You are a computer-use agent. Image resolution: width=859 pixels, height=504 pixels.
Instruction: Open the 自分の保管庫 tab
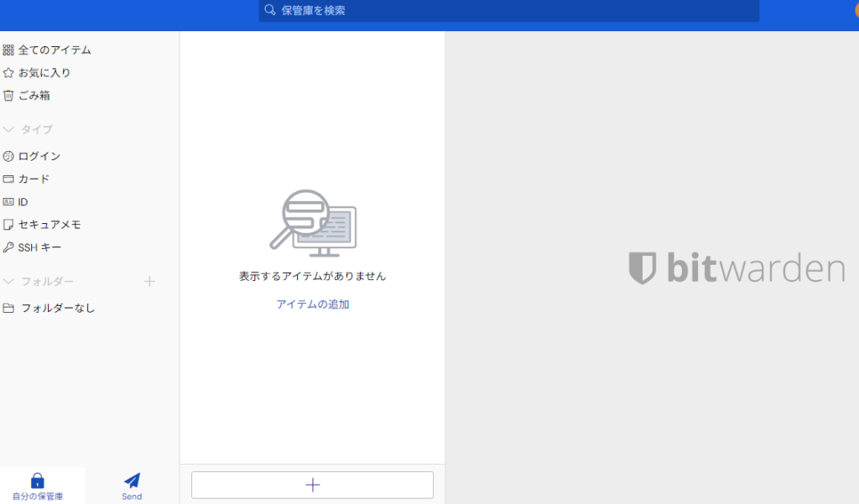click(x=37, y=486)
